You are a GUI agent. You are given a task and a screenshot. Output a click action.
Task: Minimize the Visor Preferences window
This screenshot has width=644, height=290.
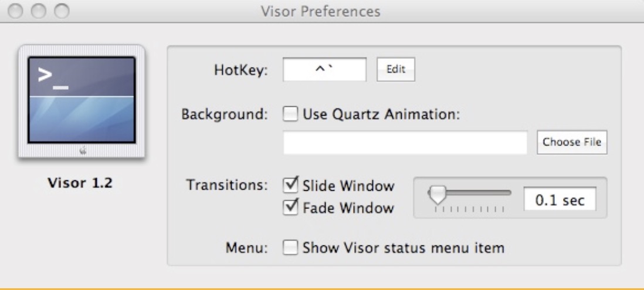click(39, 11)
